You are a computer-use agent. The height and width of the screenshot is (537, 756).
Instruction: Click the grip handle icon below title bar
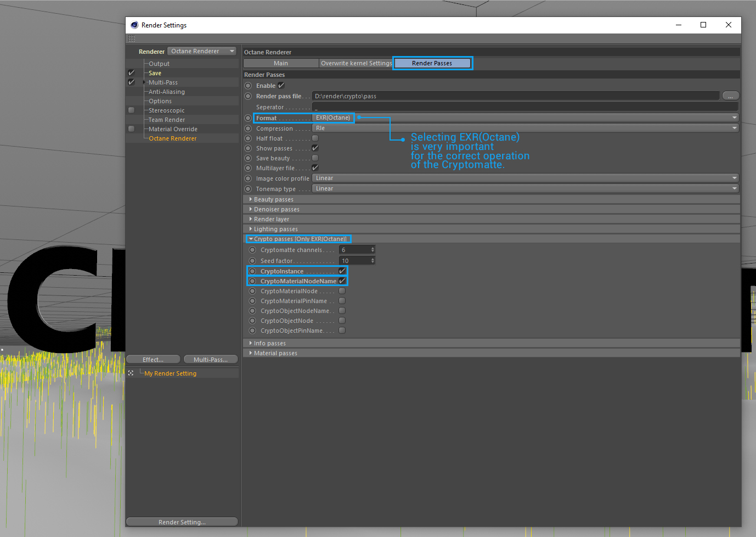(132, 38)
